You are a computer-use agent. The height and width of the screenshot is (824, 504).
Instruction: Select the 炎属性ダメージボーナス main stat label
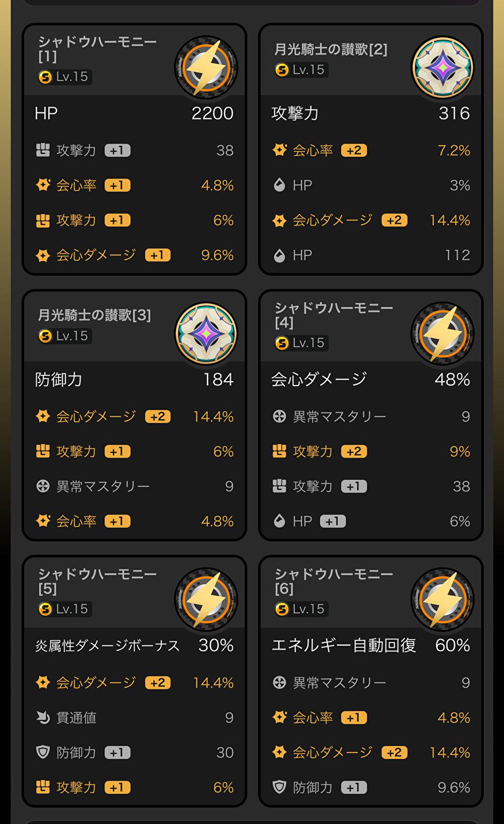pos(107,646)
